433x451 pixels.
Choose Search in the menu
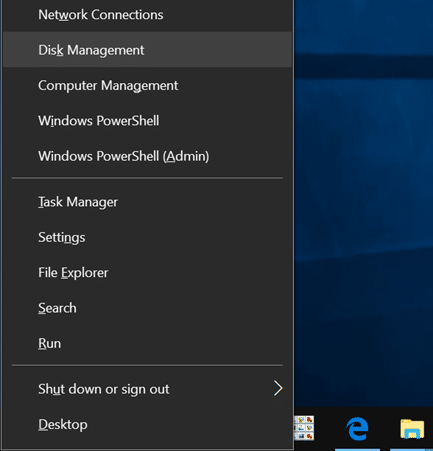pos(147,308)
